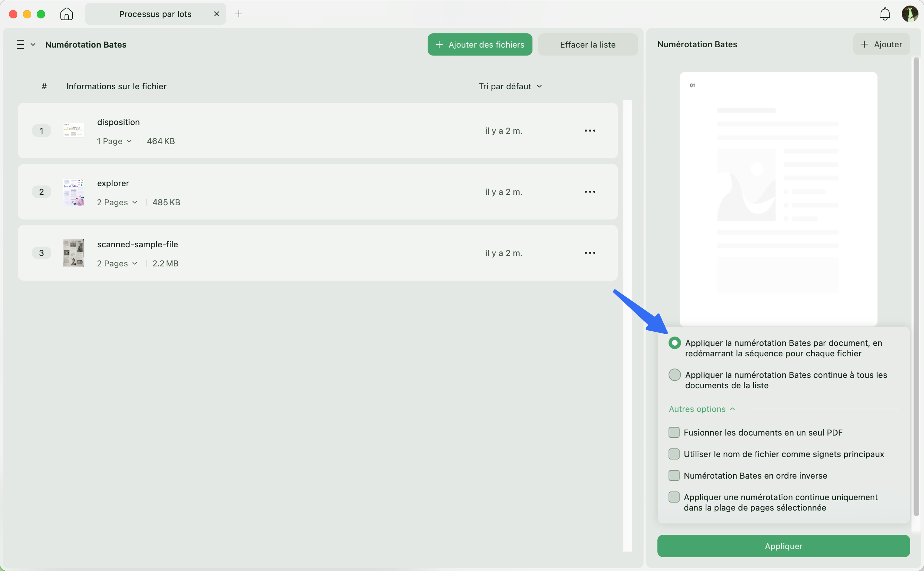Click Ajouter des fichiers button
Screen dimensions: 924x571
pyautogui.click(x=480, y=44)
